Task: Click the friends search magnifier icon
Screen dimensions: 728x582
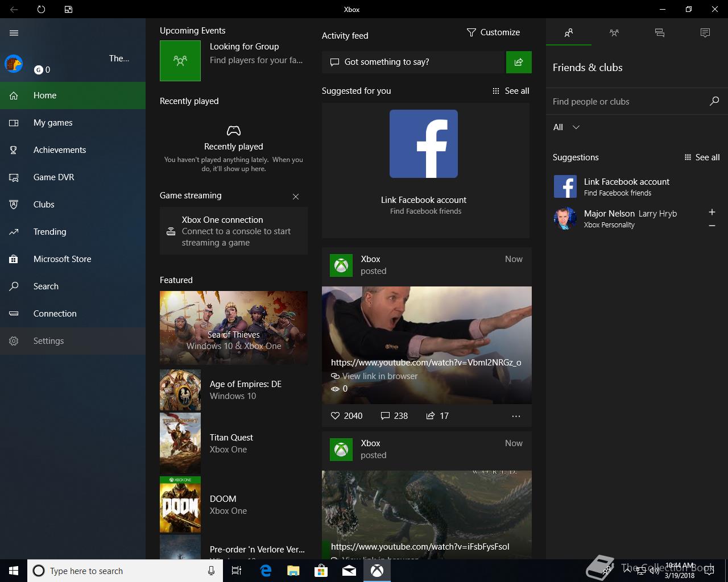Action: click(714, 101)
